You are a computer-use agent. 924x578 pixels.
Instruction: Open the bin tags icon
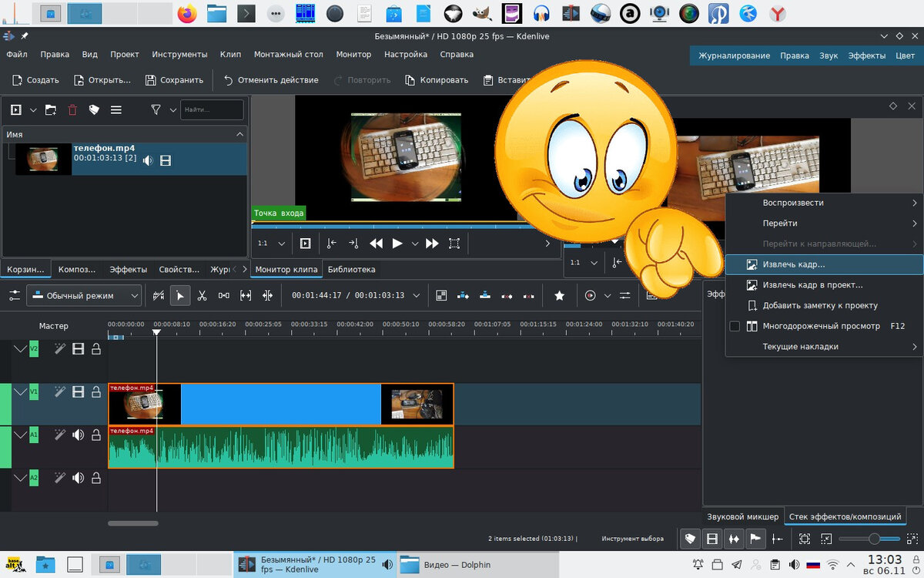pos(94,110)
